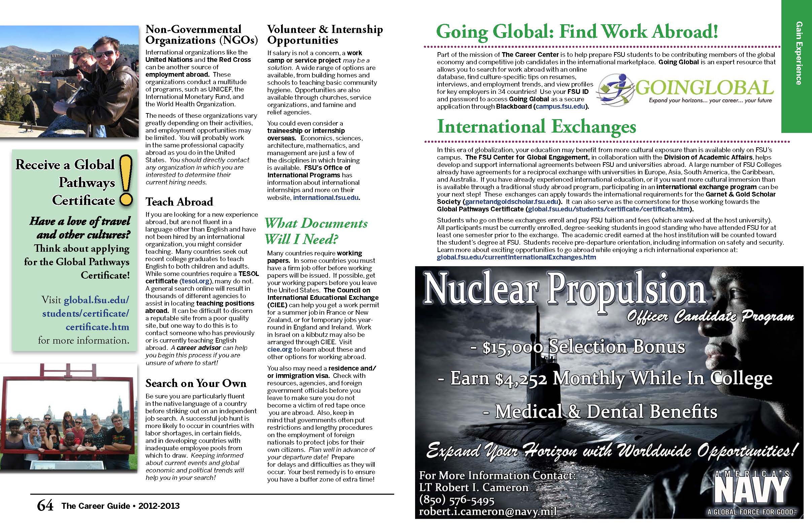Click the International Exchanges heading
The height and width of the screenshot is (527, 812).
coord(536,127)
